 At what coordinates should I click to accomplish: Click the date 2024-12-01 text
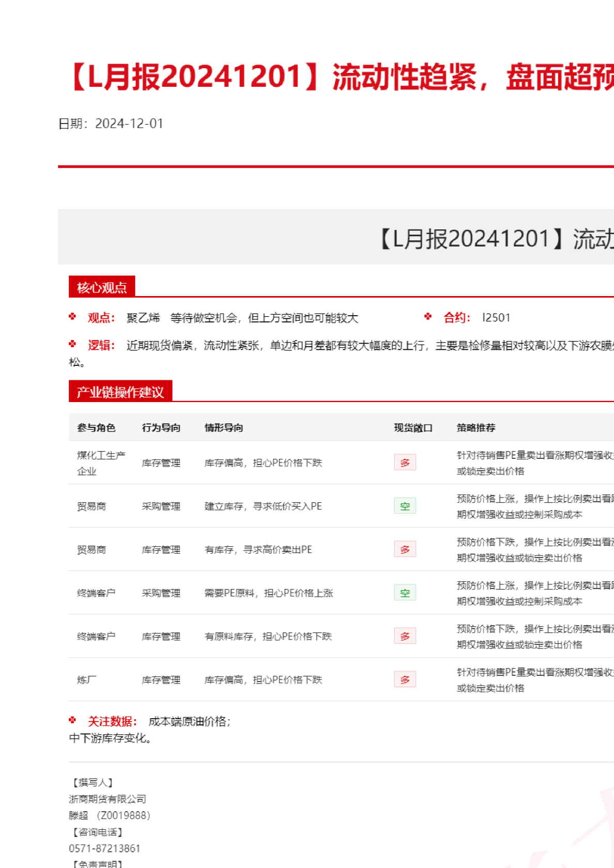click(129, 124)
